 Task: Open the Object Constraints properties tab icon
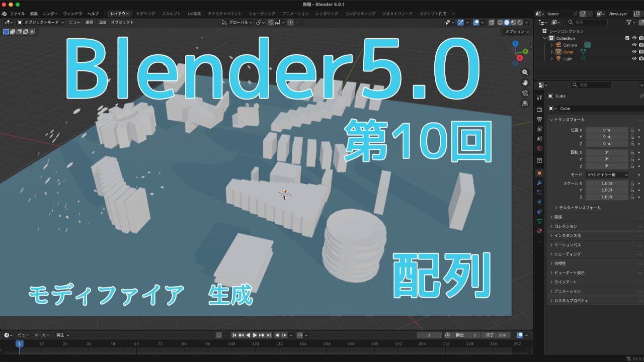[x=539, y=211]
